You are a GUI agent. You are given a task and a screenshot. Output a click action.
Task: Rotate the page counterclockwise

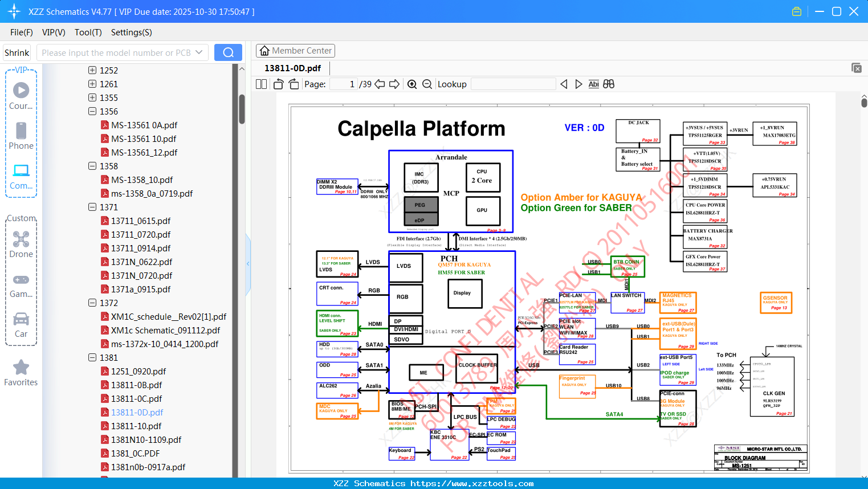279,84
